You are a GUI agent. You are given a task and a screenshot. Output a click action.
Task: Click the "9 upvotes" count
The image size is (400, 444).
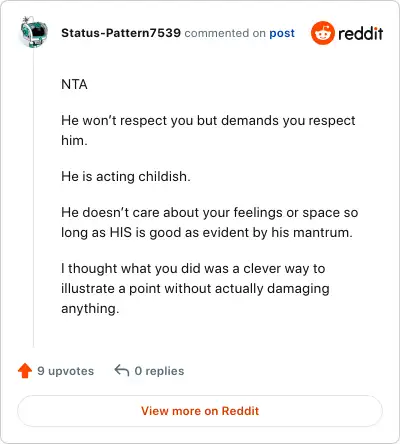pyautogui.click(x=66, y=371)
